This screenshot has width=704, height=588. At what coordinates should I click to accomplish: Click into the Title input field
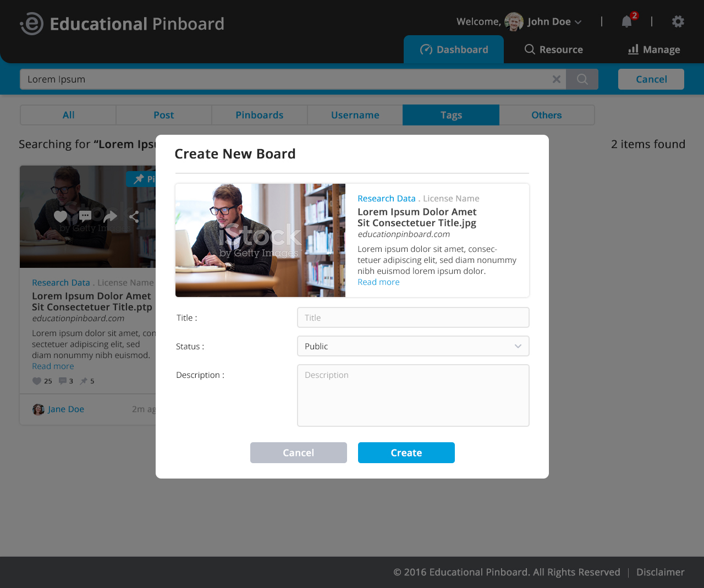click(413, 317)
